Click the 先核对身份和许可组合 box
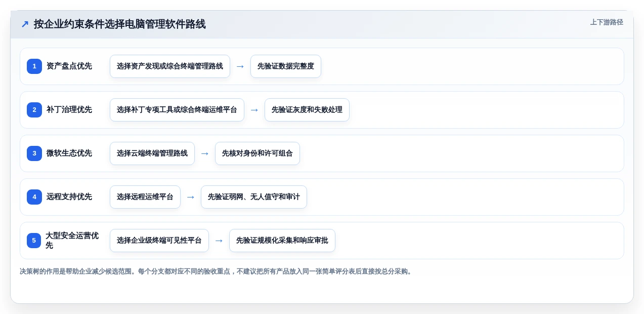This screenshot has height=314, width=644. pos(257,153)
